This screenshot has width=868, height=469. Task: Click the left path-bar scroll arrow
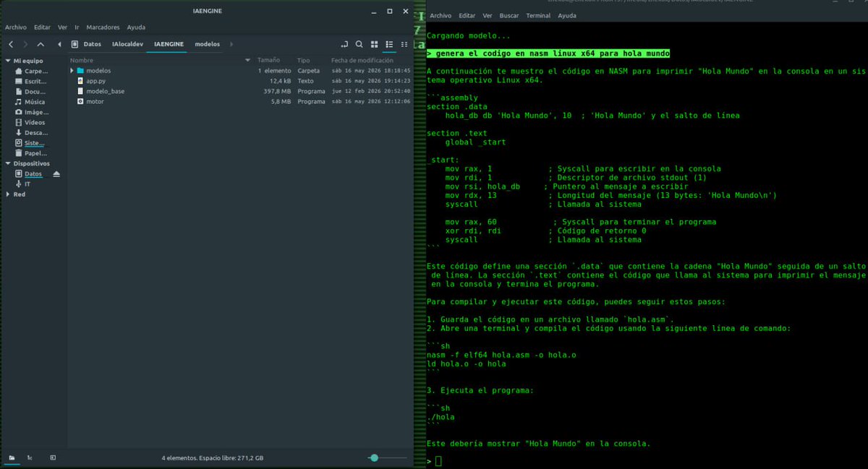(x=60, y=44)
